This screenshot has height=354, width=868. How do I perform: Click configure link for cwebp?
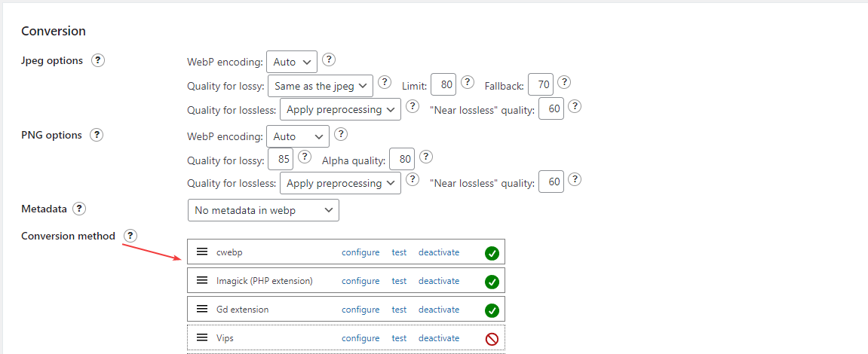(360, 252)
